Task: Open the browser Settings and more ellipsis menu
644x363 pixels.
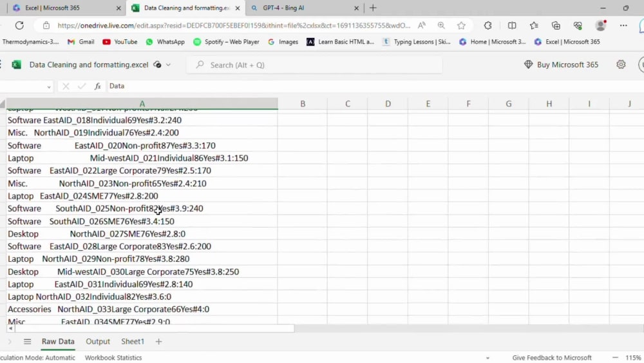Action: (623, 26)
